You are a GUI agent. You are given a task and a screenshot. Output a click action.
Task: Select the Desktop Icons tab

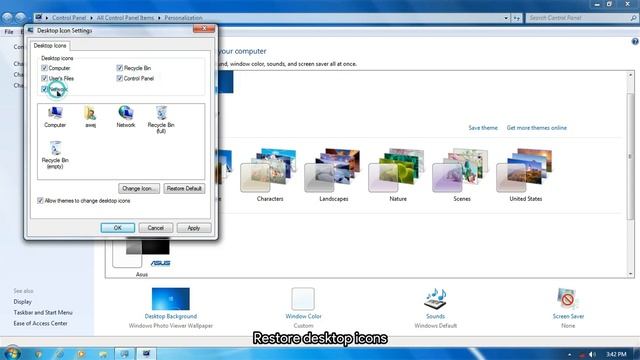click(x=50, y=46)
